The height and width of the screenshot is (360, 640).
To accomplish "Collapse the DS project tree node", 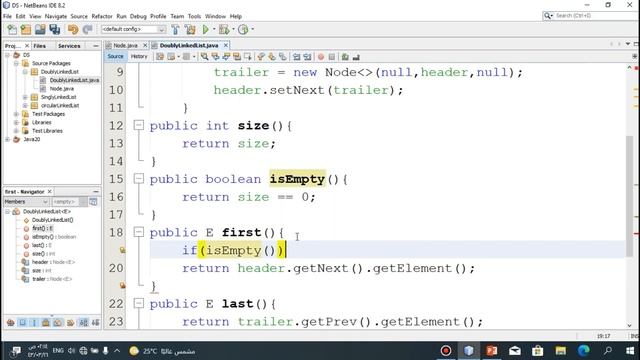I will [x=7, y=55].
